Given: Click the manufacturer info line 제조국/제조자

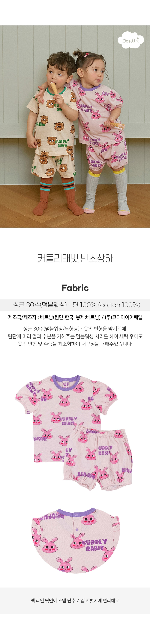Looking at the screenshot, I should click(75, 317).
